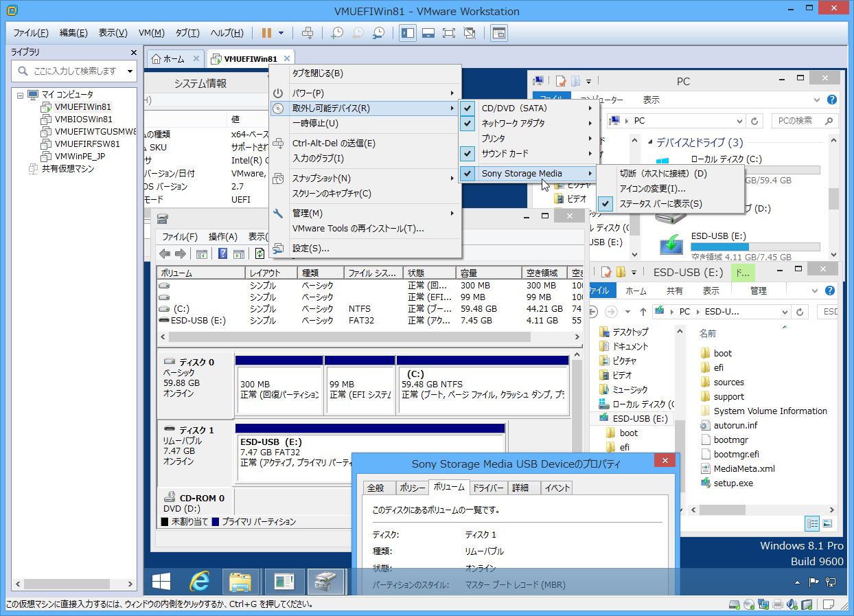Viewport: 854px width, 616px height.
Task: Open the snapshot manager toolbar icon
Action: click(378, 33)
